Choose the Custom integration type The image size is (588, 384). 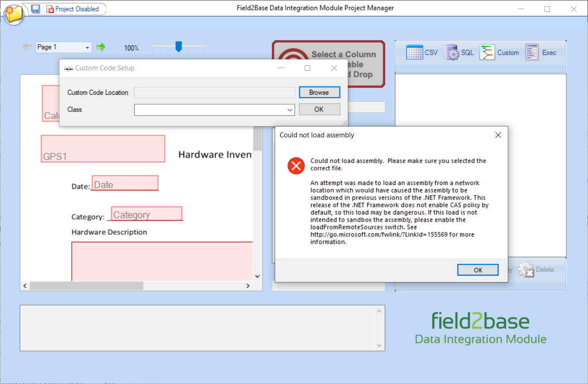tap(499, 53)
